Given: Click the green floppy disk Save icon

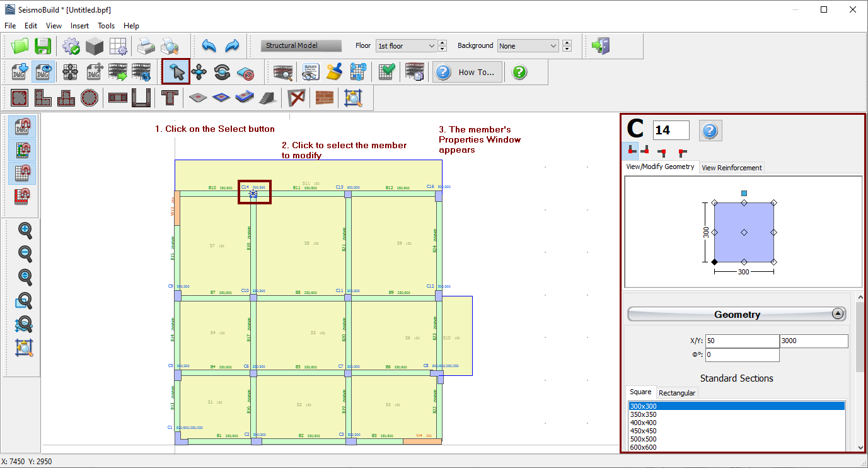Looking at the screenshot, I should pyautogui.click(x=43, y=46).
